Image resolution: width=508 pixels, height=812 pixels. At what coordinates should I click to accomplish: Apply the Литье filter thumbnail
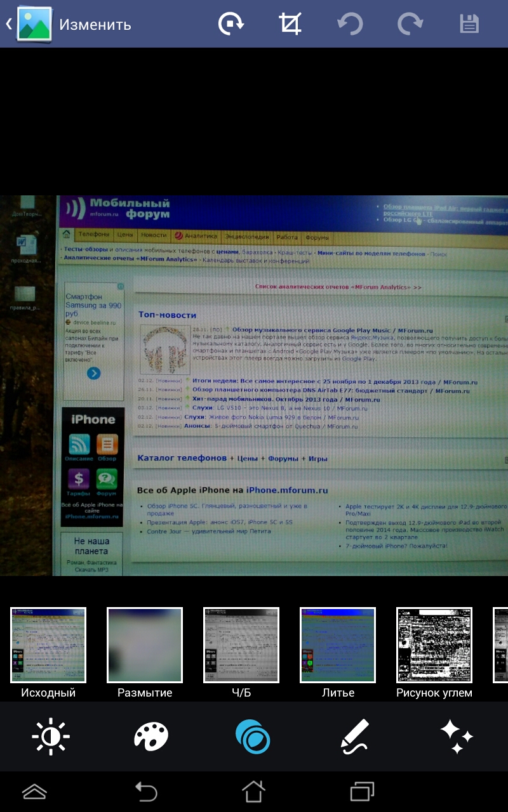point(338,645)
